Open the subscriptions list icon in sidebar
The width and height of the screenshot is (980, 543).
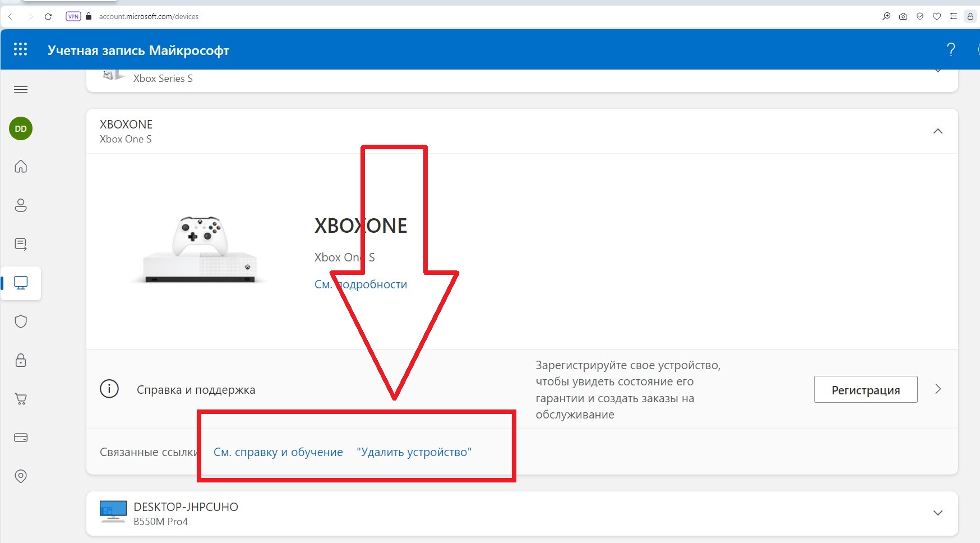21,244
